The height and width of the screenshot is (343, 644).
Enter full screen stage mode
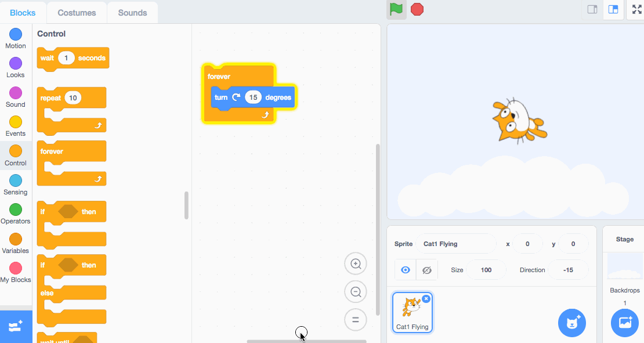point(636,9)
